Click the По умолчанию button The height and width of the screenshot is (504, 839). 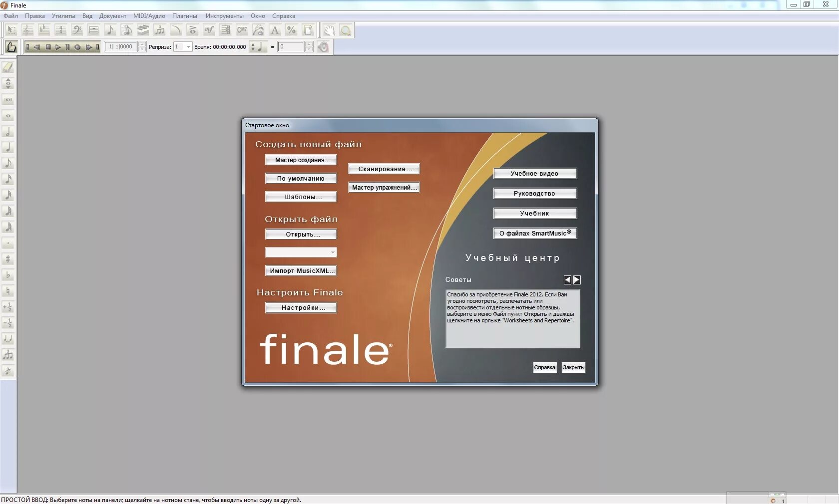[301, 178]
